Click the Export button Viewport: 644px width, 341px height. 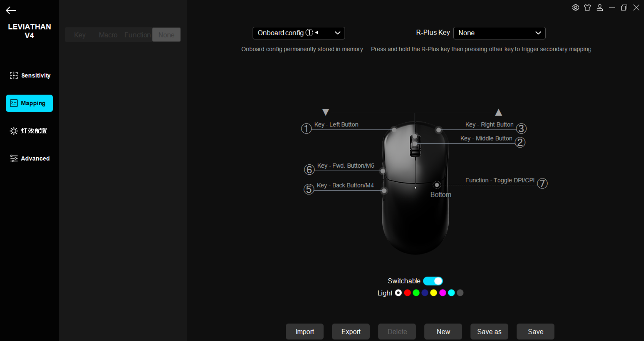pos(351,332)
